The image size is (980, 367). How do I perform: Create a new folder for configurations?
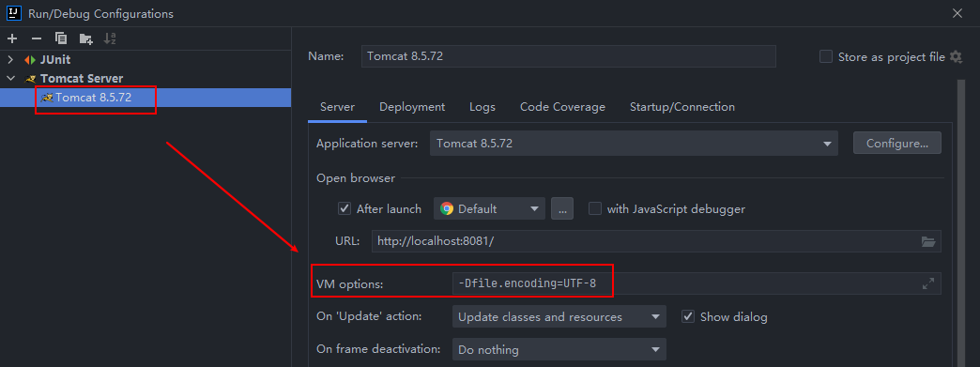(85, 38)
